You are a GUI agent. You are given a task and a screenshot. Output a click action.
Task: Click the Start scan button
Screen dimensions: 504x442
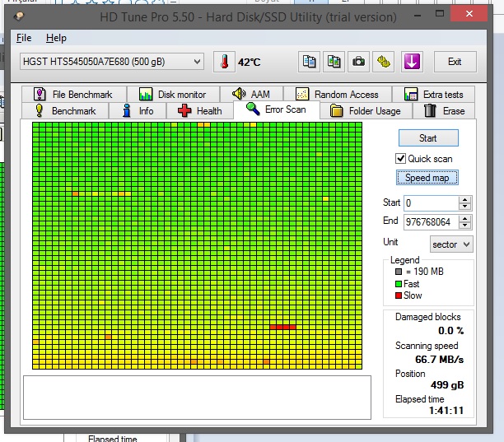pos(428,138)
